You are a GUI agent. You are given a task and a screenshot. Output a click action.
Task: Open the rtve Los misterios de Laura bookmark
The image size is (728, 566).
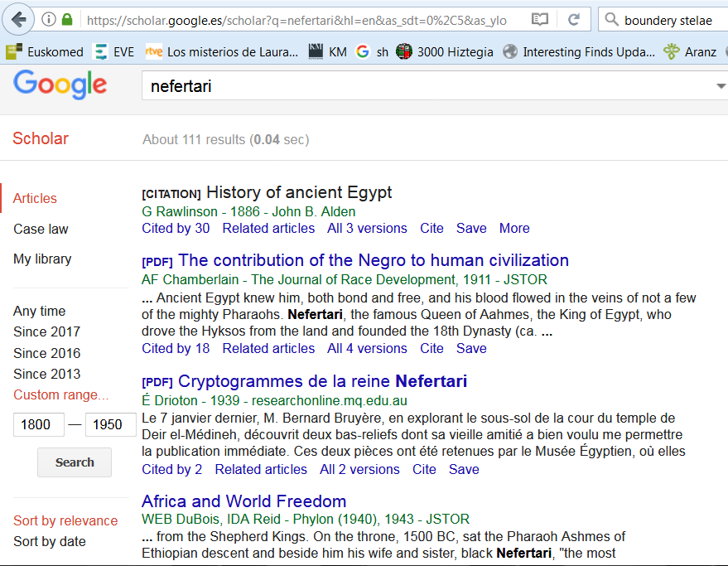221,51
